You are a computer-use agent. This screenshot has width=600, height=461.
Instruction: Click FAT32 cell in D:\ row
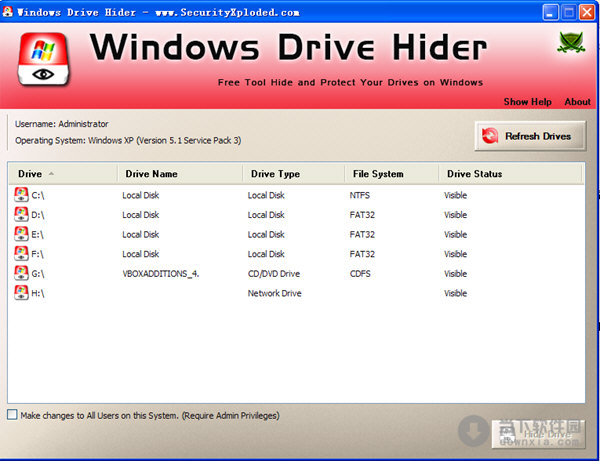362,215
